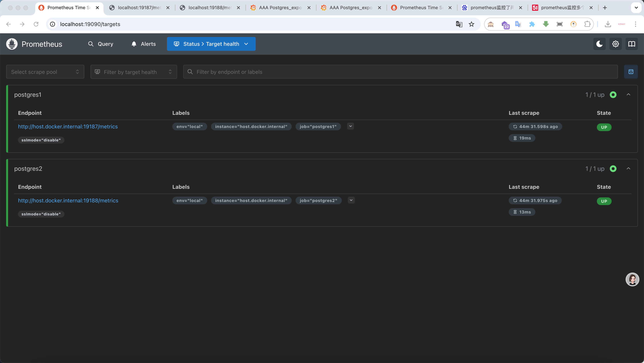Open a new browser tab
644x363 pixels.
(x=605, y=8)
